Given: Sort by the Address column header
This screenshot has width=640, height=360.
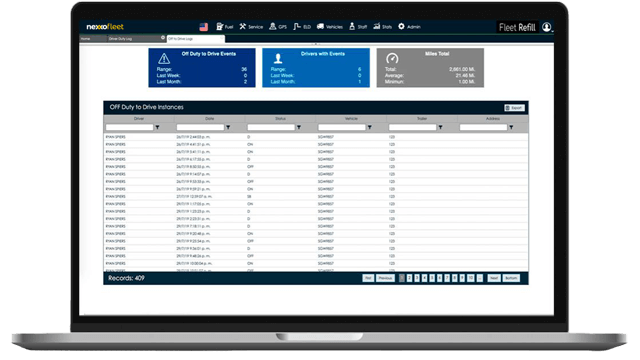Looking at the screenshot, I should click(493, 119).
